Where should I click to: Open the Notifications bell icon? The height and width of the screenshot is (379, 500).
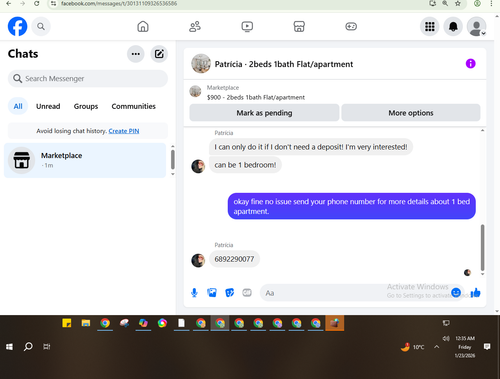[x=453, y=26]
